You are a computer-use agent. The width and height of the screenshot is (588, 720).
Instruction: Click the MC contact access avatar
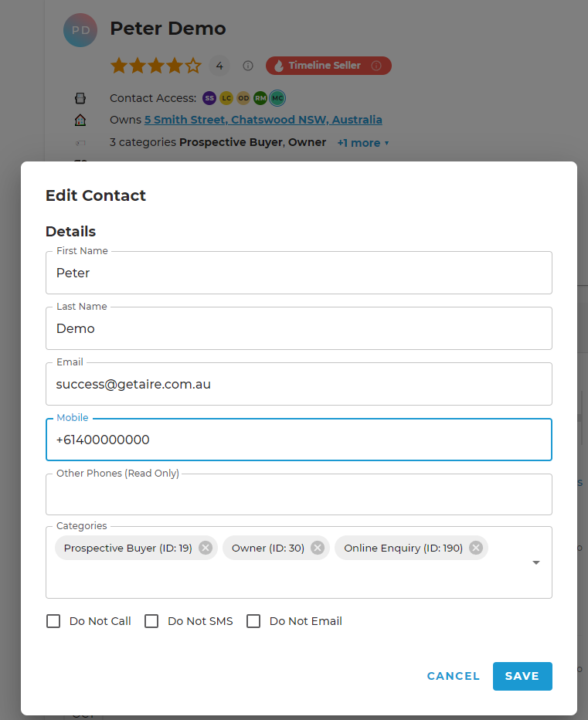pos(277,98)
